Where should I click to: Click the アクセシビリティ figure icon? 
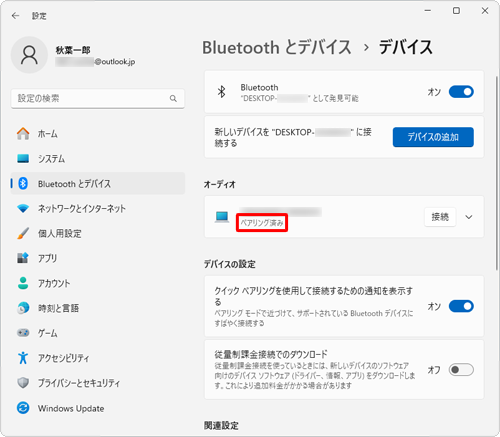(23, 358)
